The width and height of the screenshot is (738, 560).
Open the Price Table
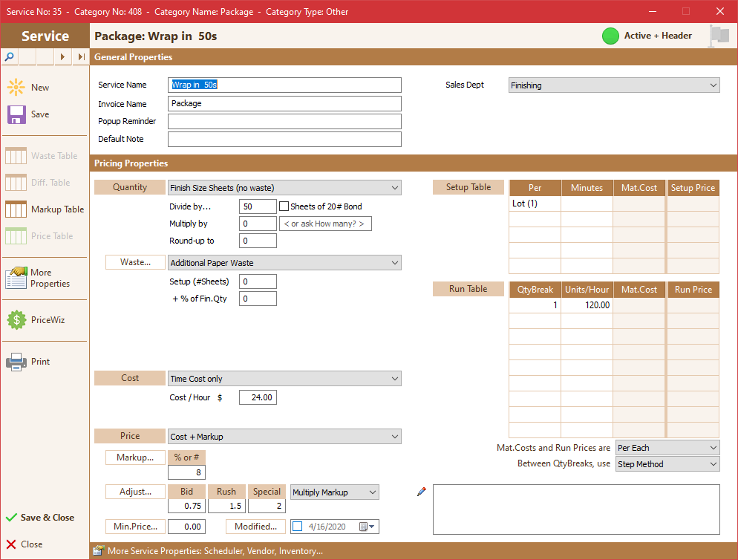pyautogui.click(x=39, y=236)
